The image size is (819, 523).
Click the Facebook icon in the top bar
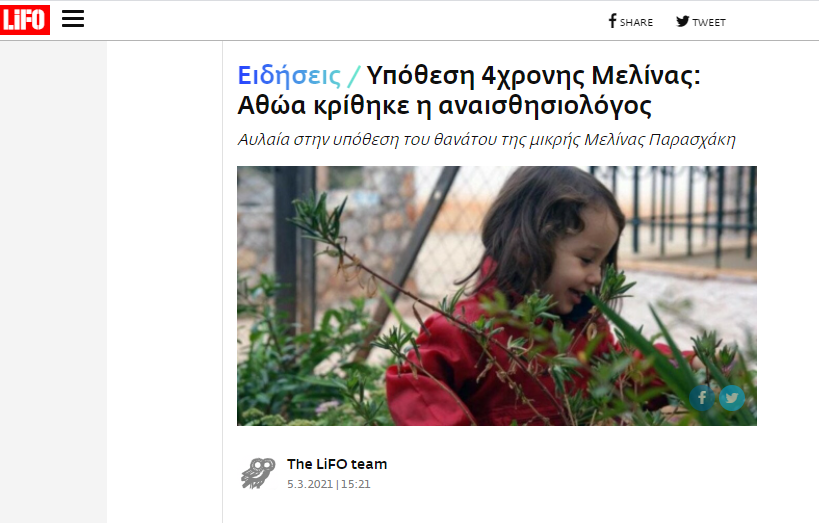tap(613, 21)
